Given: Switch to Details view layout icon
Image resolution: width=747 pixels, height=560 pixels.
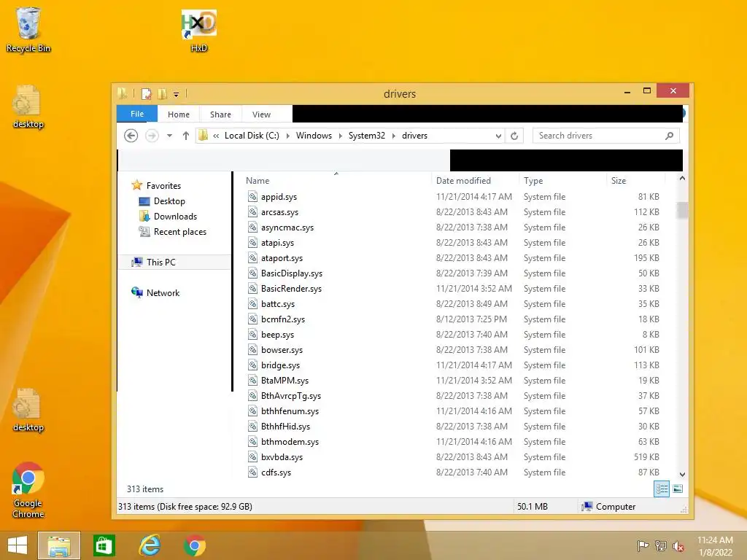Looking at the screenshot, I should [x=661, y=489].
